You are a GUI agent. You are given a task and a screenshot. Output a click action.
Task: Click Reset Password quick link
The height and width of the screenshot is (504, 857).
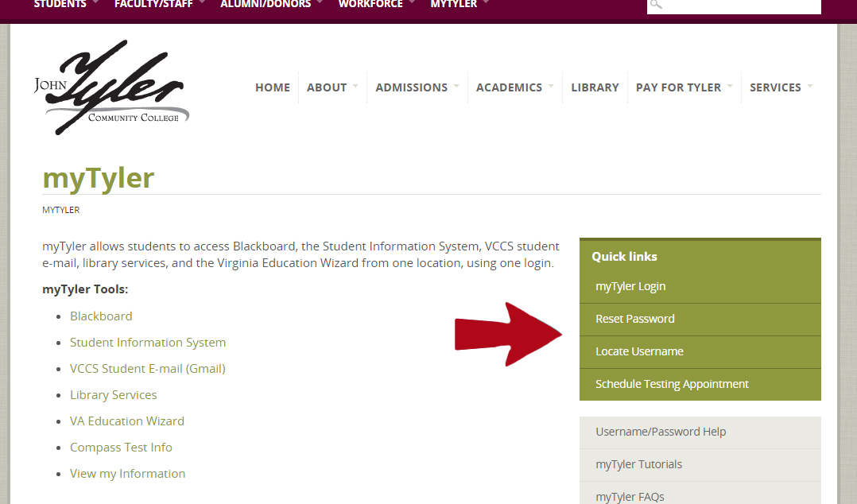click(x=700, y=320)
